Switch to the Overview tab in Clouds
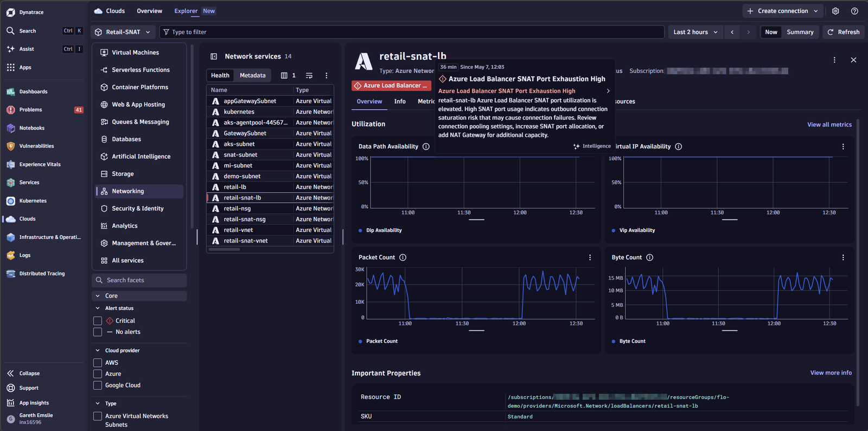The image size is (868, 431). tap(149, 11)
